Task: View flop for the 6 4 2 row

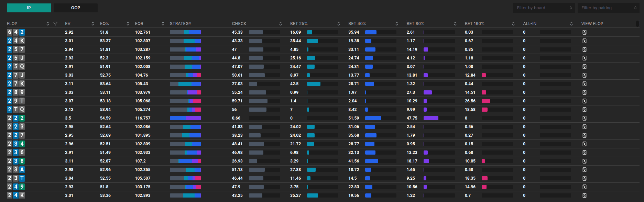Action: tap(585, 32)
